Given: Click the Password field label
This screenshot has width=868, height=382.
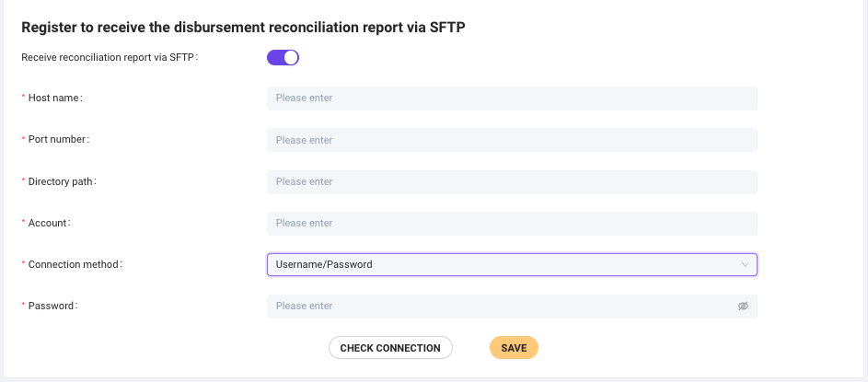Looking at the screenshot, I should point(52,307).
